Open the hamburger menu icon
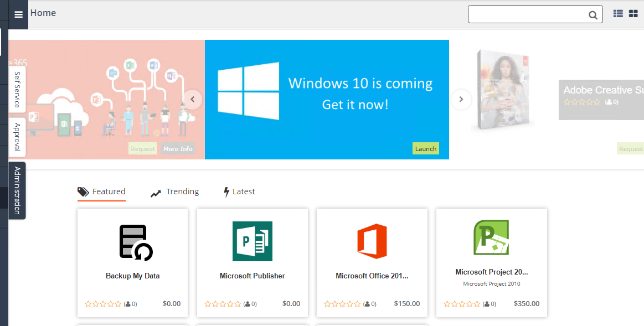Screen dimensions: 644x326 point(18,14)
